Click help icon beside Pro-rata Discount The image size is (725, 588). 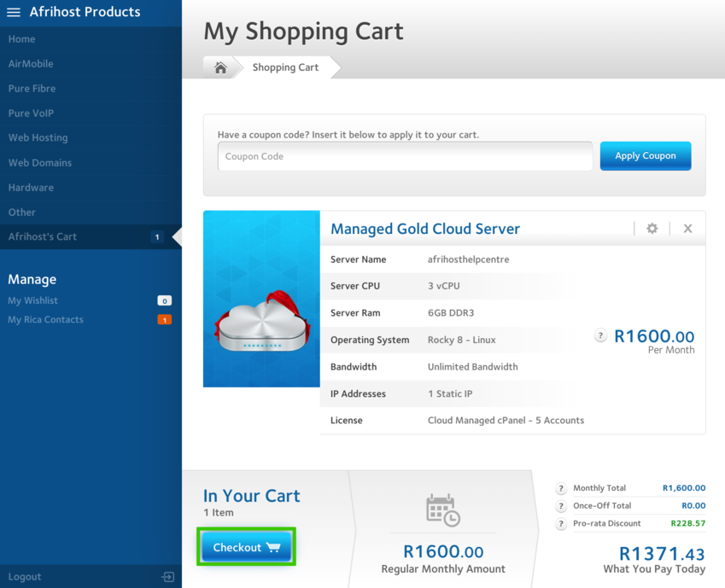pos(561,524)
